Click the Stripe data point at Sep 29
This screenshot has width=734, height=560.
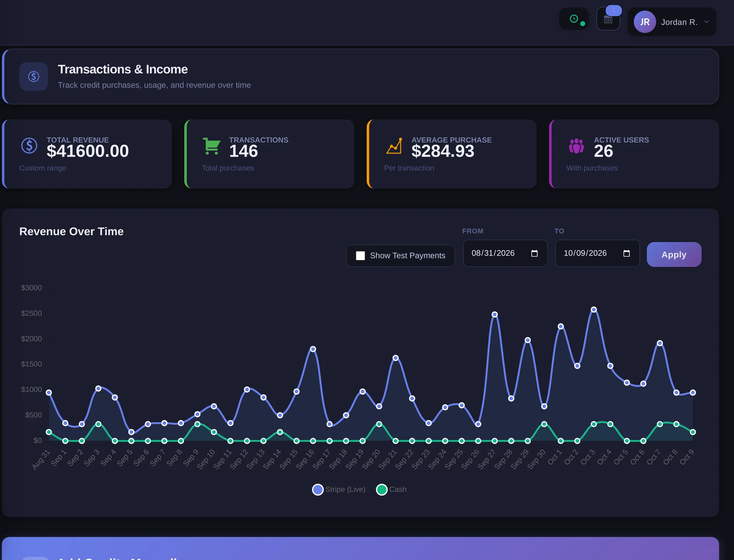[x=528, y=340]
